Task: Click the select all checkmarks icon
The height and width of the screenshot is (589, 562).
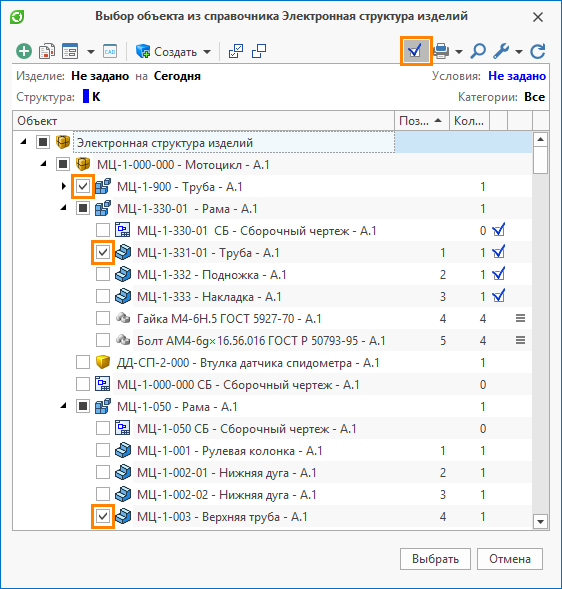Action: point(236,51)
